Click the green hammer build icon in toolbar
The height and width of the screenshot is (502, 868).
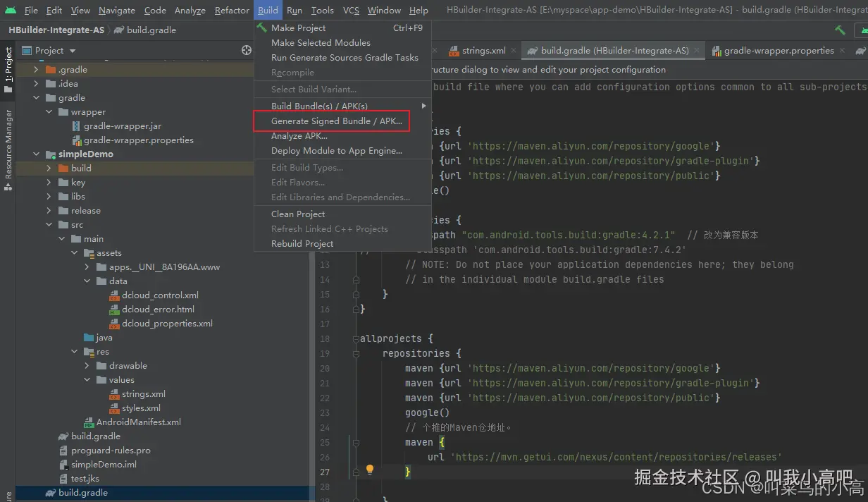(x=840, y=30)
